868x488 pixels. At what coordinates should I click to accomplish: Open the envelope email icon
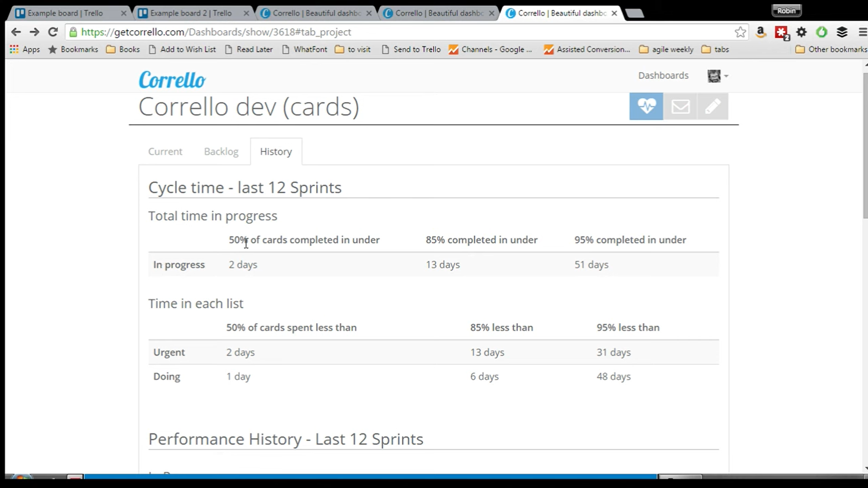(x=680, y=107)
